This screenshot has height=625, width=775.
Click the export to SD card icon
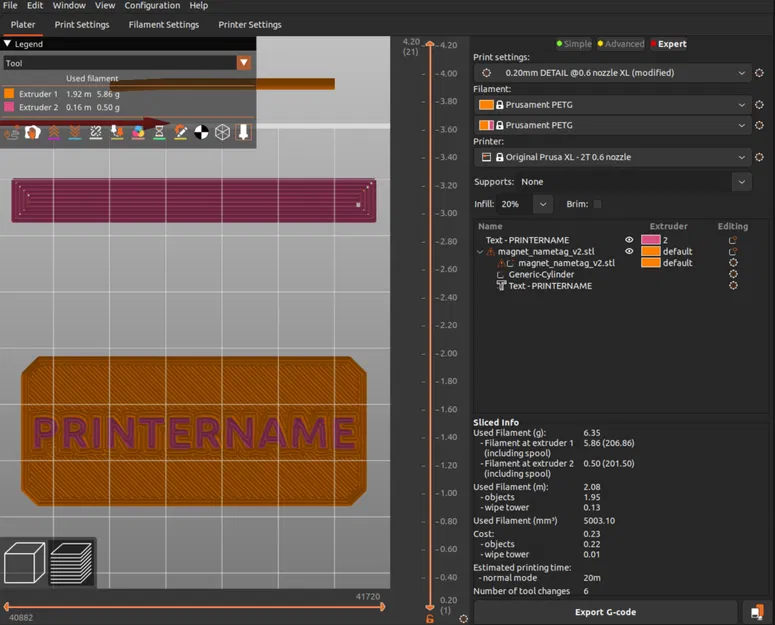coord(757,612)
